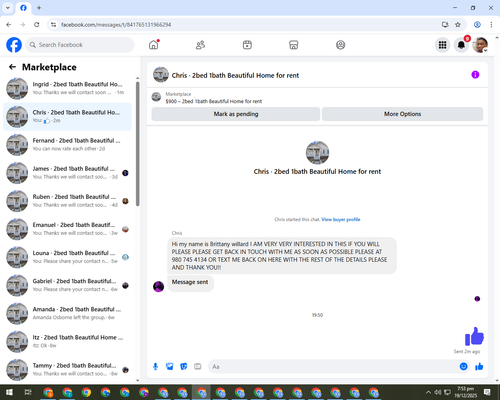Viewport: 500px width, 400px height.
Task: Choose a sticker icon
Action: [x=184, y=367]
